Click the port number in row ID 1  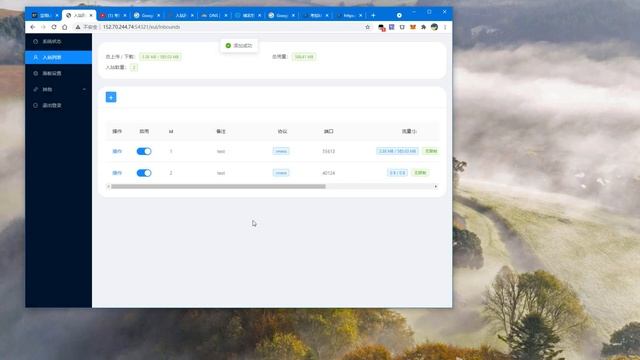click(329, 151)
